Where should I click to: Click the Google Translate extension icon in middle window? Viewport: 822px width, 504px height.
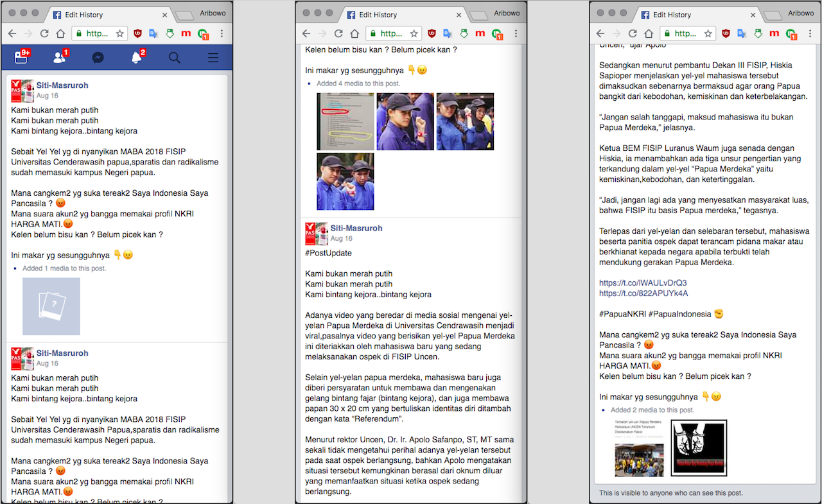pyautogui.click(x=448, y=33)
